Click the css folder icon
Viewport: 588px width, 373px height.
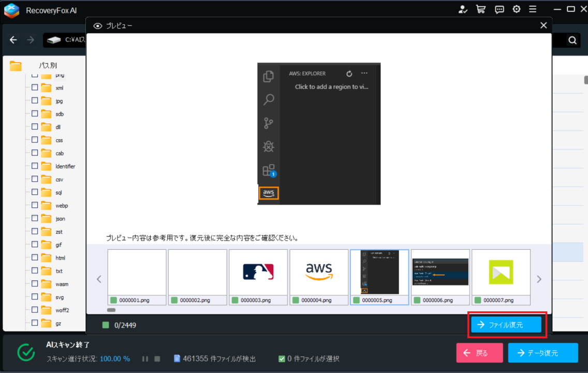click(46, 140)
